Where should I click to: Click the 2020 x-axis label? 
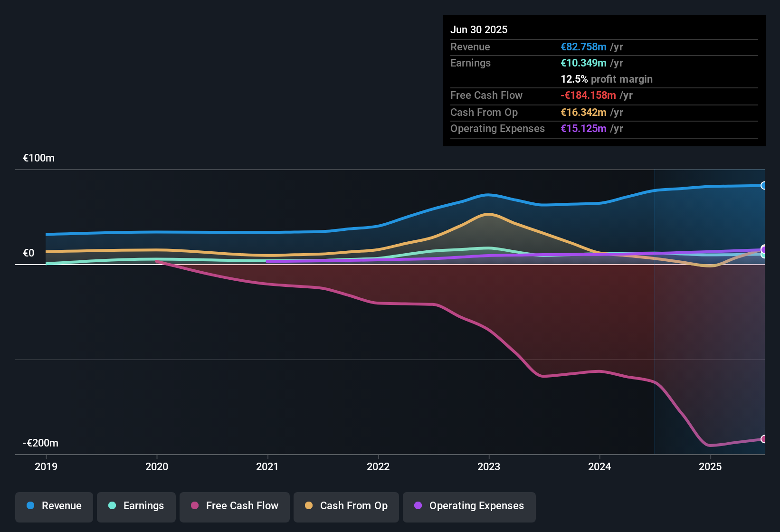pos(157,466)
